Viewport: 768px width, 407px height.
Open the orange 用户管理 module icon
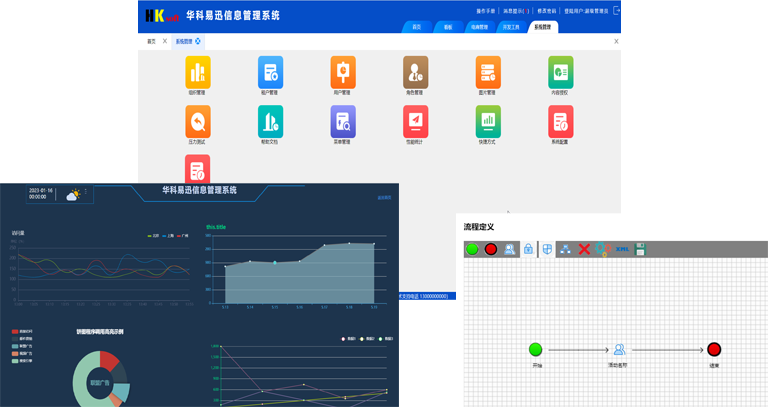[x=343, y=72]
